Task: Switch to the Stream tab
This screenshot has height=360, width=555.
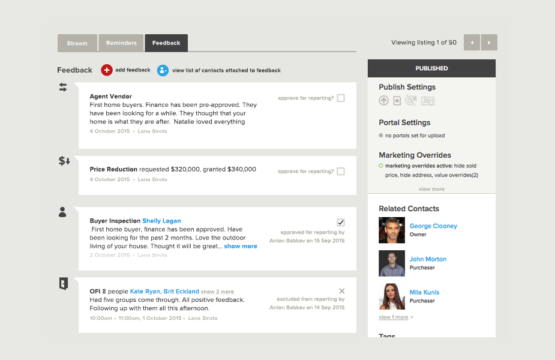Action: pos(77,43)
